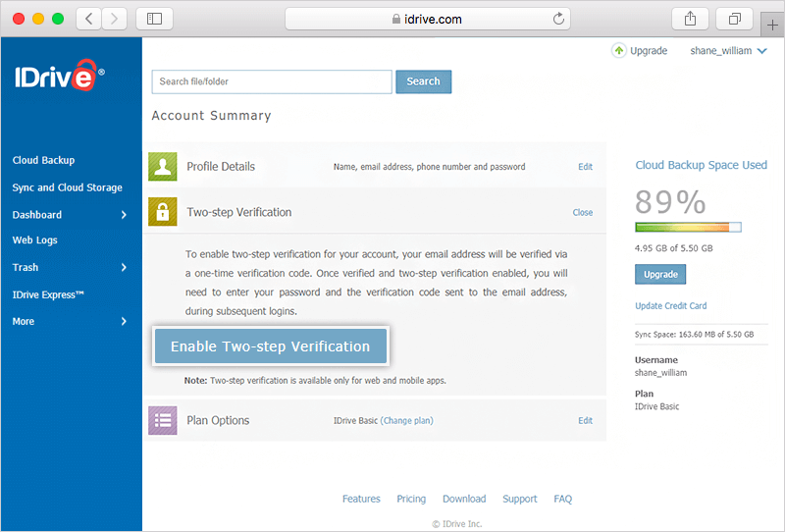Click the Two-step Verification lock icon
The height and width of the screenshot is (532, 785).
[163, 212]
